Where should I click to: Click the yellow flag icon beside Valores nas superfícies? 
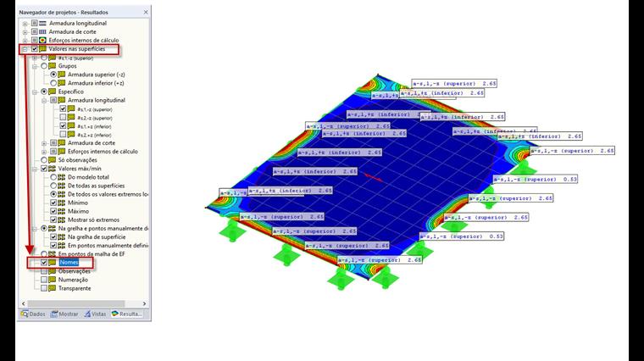pyautogui.click(x=42, y=49)
